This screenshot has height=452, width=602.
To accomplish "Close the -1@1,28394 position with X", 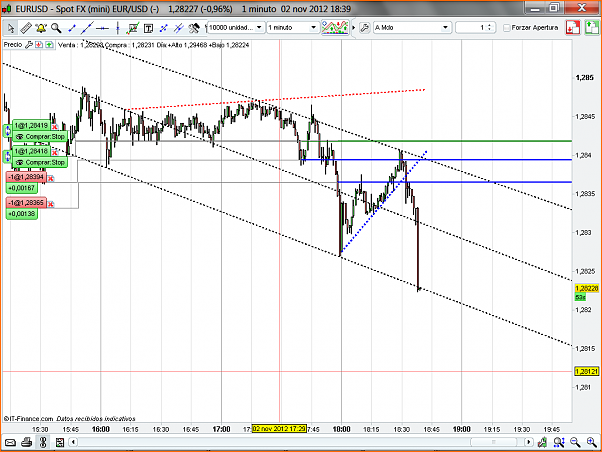I will (x=51, y=179).
